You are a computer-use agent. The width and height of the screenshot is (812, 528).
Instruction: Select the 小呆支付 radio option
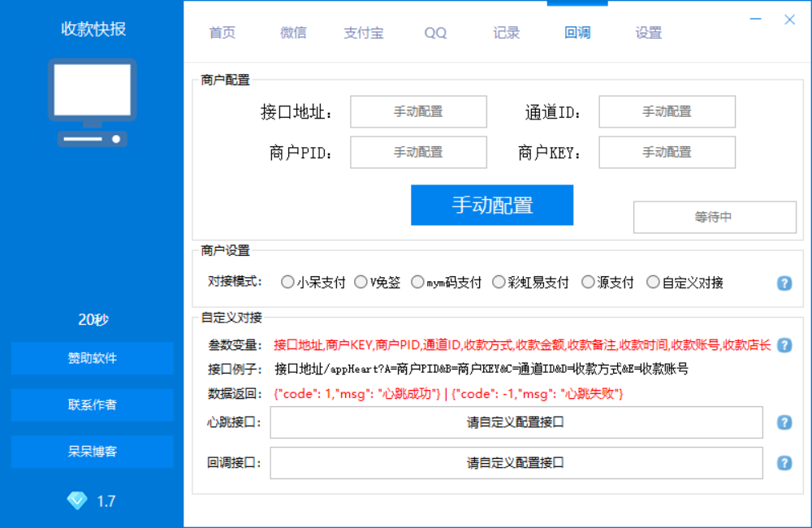tap(287, 283)
